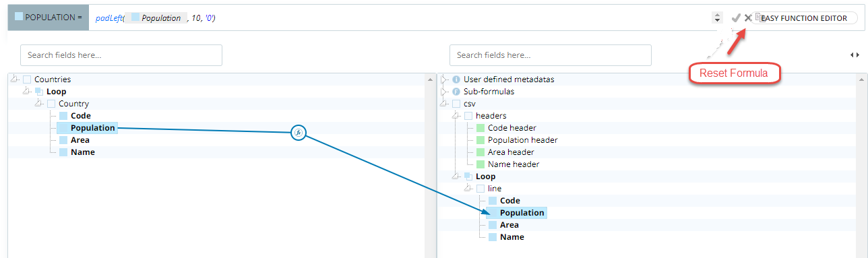Expand the Sub-formulas node
Screen dimensions: 868x258
[444, 92]
